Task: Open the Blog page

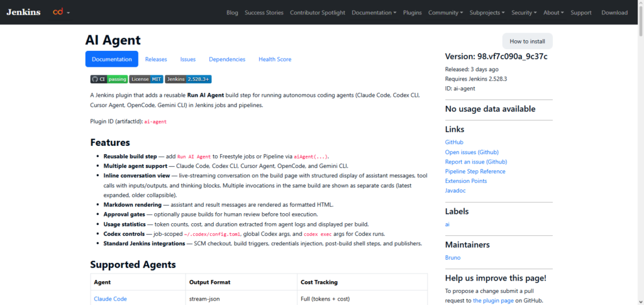Action: [x=232, y=13]
